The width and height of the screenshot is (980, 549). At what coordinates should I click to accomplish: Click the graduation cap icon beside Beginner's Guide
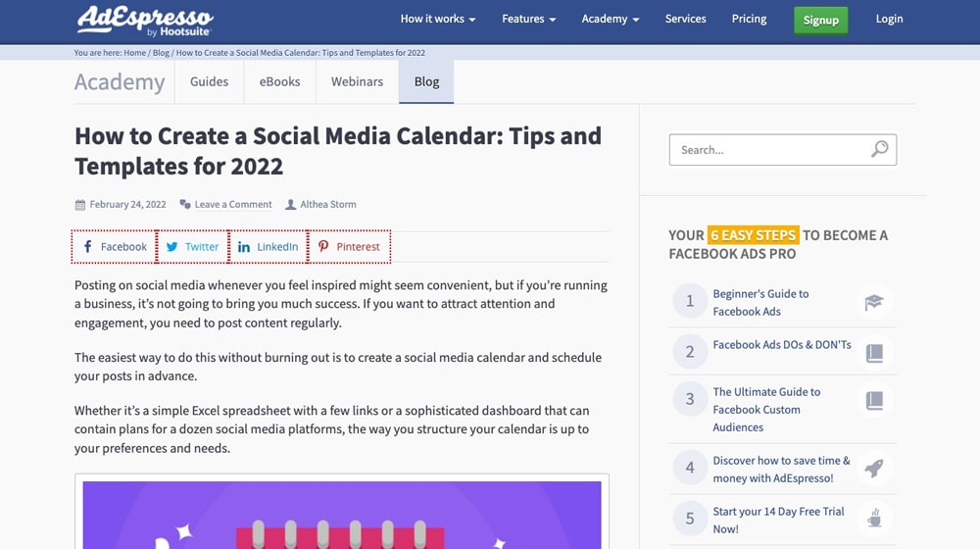coord(874,302)
